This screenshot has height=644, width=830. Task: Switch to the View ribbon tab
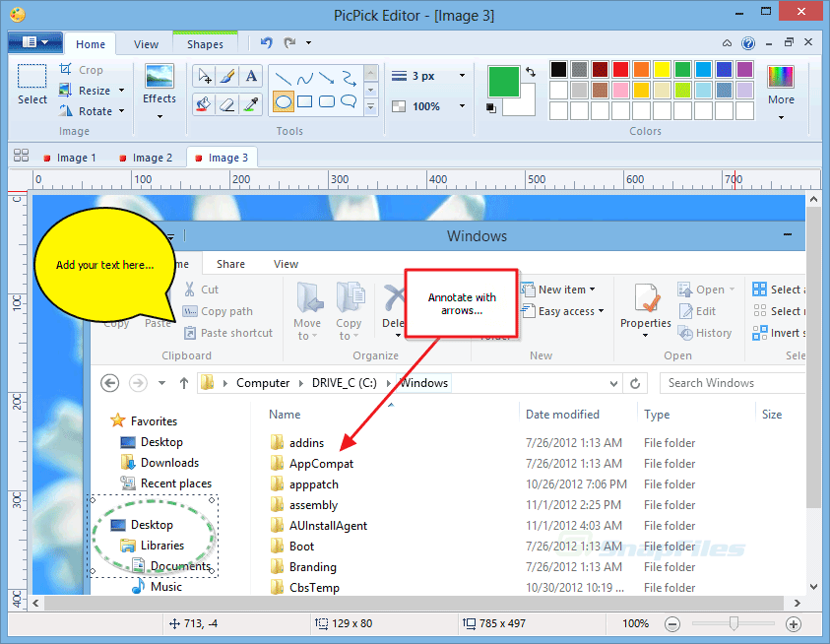(x=146, y=44)
